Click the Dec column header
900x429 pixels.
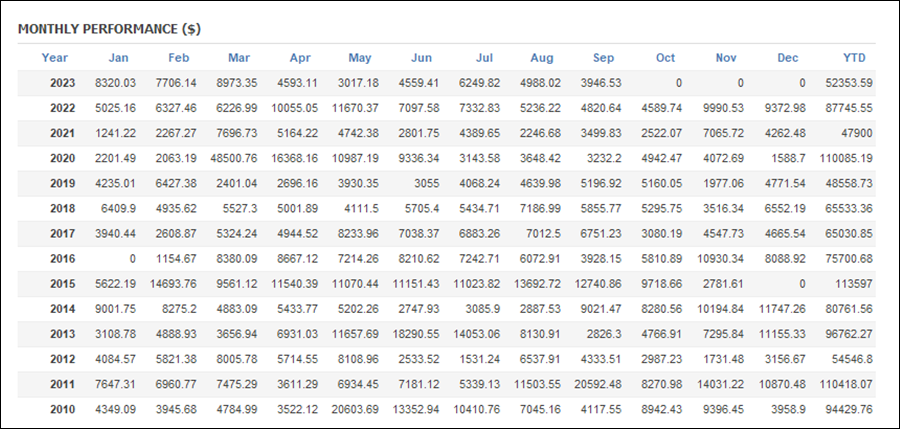coord(788,58)
